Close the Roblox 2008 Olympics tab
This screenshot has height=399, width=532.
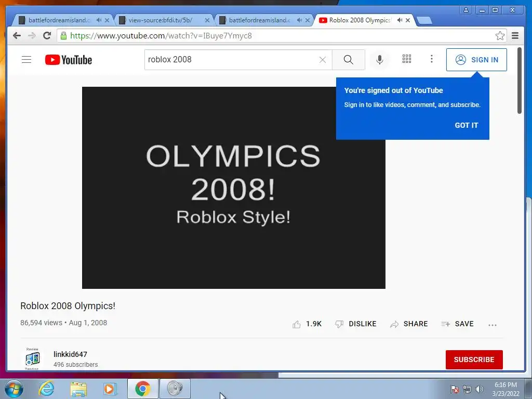(x=408, y=20)
